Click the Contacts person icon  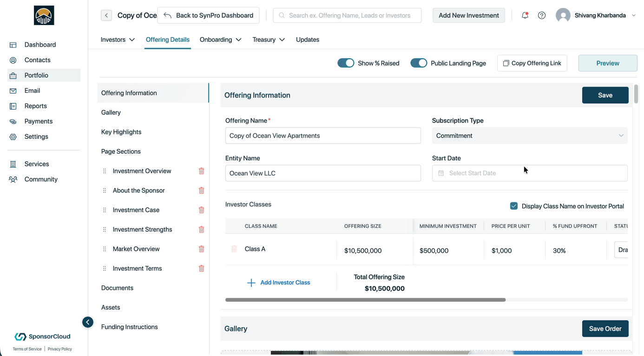pyautogui.click(x=13, y=60)
